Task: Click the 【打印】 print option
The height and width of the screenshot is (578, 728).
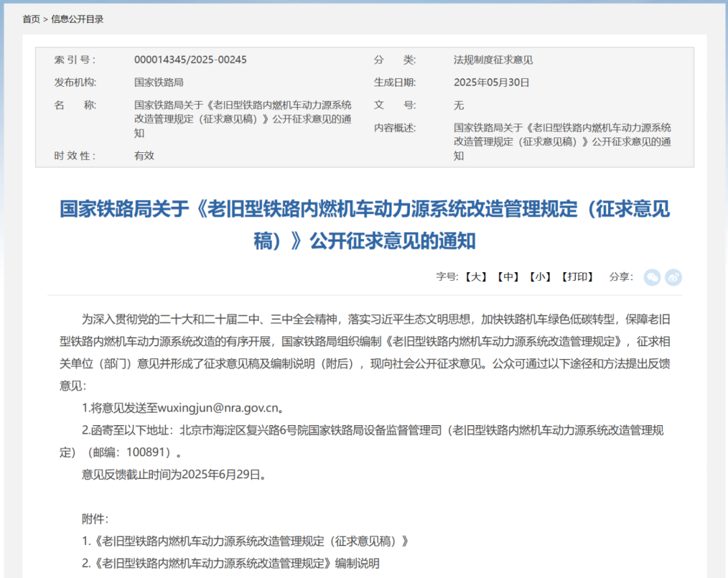Action: [x=578, y=277]
